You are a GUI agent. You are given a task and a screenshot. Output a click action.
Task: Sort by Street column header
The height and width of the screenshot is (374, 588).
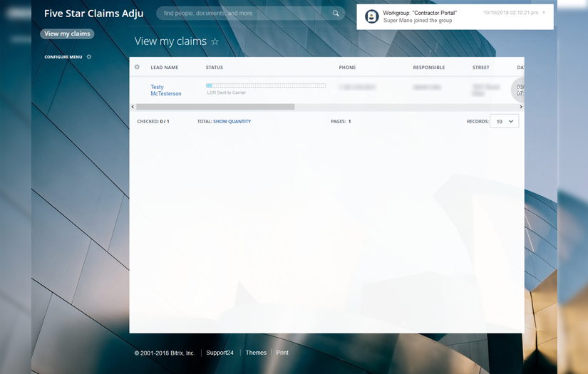481,68
